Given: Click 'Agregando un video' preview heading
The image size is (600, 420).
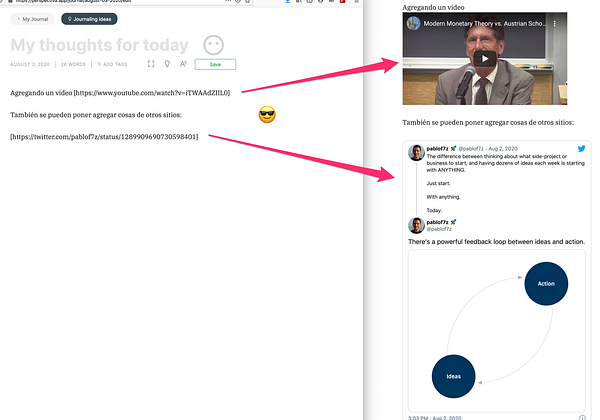Looking at the screenshot, I should [433, 7].
